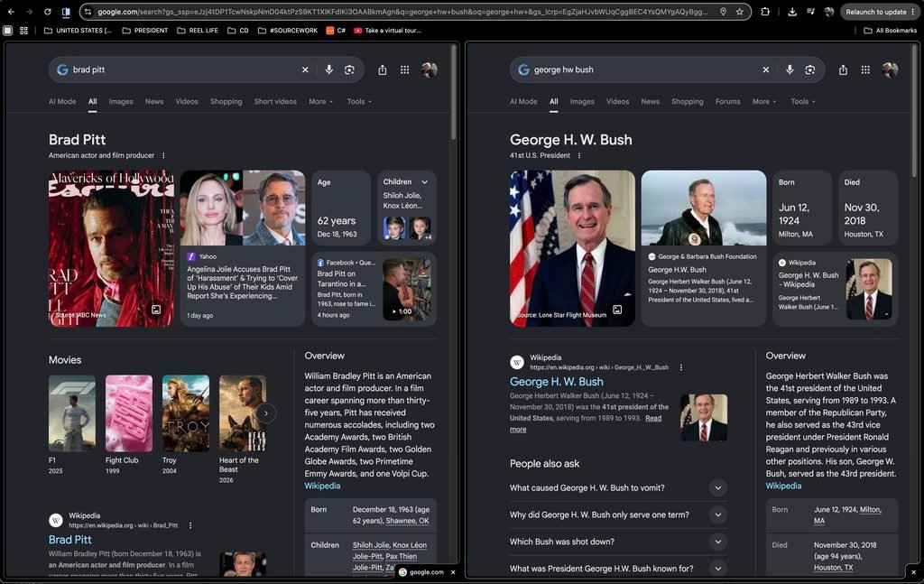The image size is (924, 584).
Task: Follow the Shawnee, OK link
Action: [407, 521]
